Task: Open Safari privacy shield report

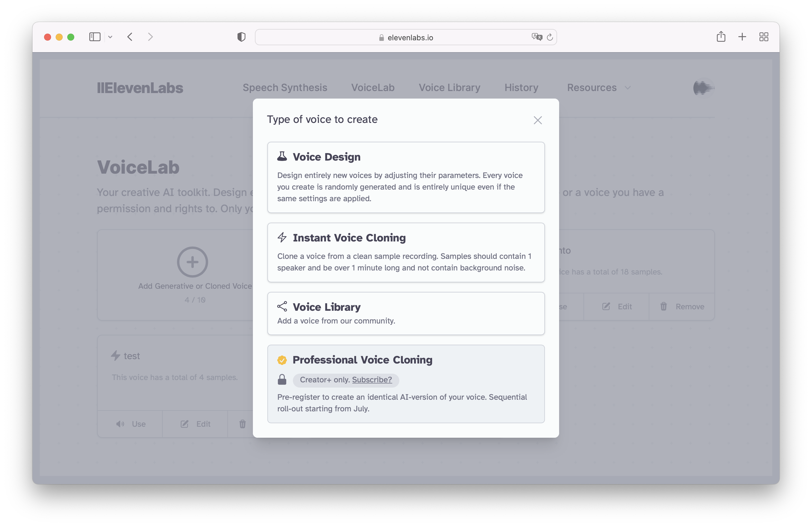Action: coord(241,37)
